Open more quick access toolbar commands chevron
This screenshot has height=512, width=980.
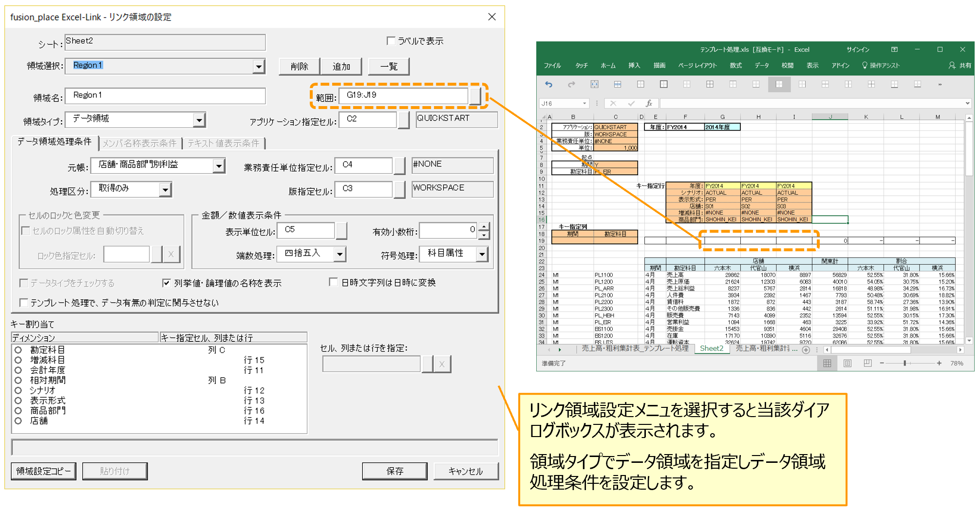[x=940, y=85]
